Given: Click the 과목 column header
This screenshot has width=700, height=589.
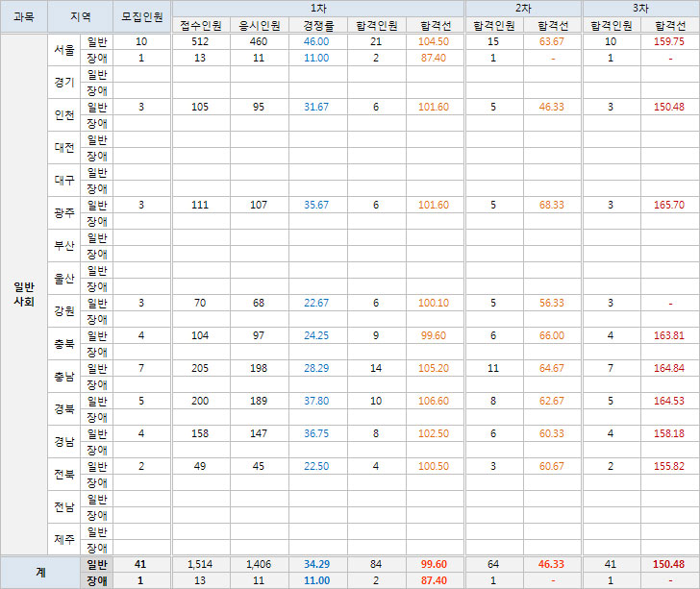Looking at the screenshot, I should point(24,16).
